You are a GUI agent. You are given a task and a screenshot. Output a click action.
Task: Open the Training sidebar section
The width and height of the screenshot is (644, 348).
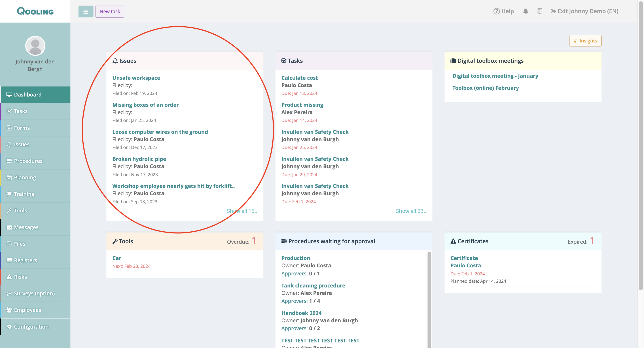(24, 194)
